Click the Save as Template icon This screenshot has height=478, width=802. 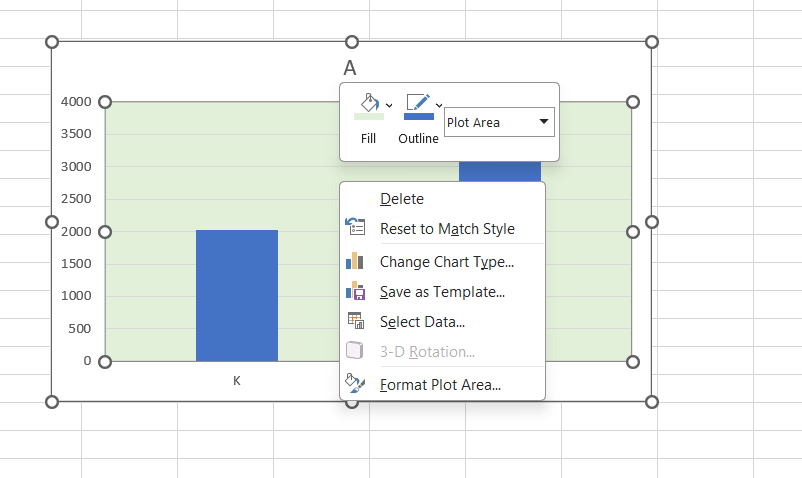tap(355, 290)
